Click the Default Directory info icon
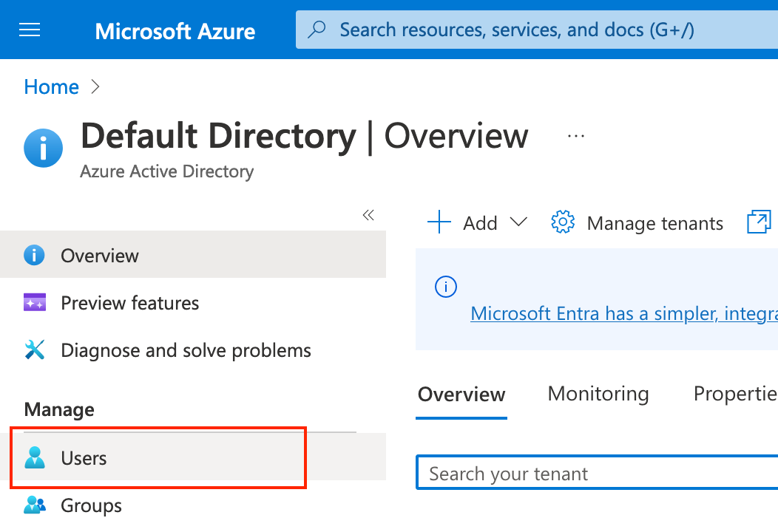This screenshot has width=778, height=532. (43, 148)
